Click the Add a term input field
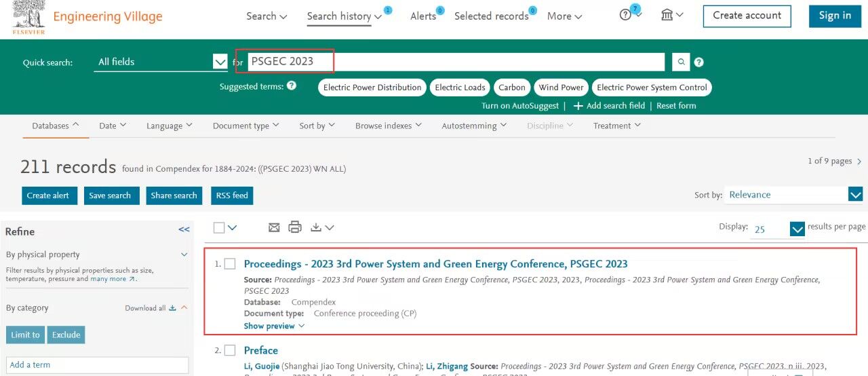The height and width of the screenshot is (376, 868). (x=98, y=365)
